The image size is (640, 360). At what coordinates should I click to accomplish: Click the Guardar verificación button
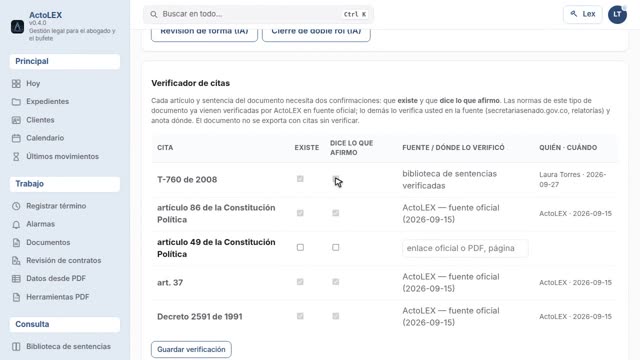[x=191, y=349]
